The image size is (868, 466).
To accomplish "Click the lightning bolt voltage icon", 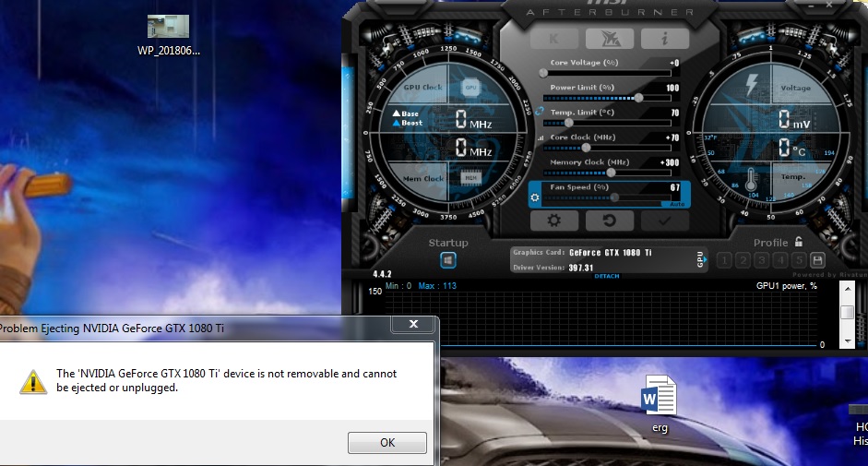I will pos(751,85).
